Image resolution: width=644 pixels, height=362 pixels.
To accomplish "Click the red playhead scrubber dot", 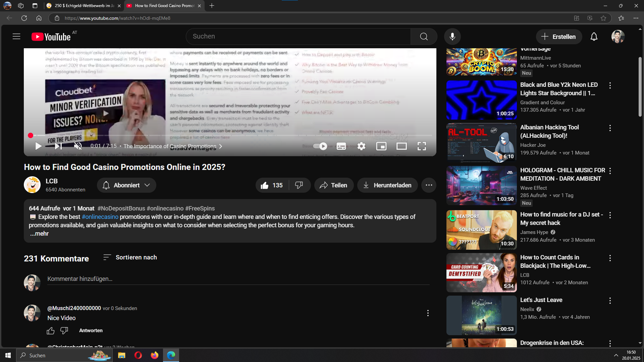I will [31, 135].
